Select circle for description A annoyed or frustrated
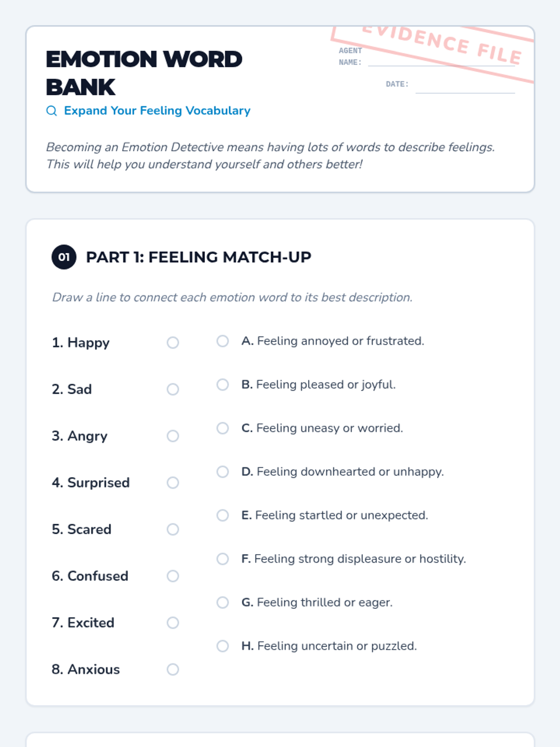This screenshot has width=560, height=747. click(223, 341)
